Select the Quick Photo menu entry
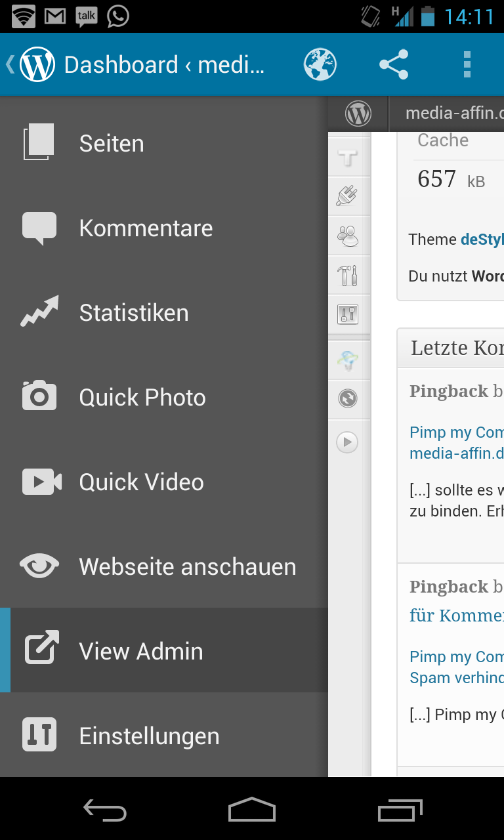The height and width of the screenshot is (840, 504). coord(164,397)
